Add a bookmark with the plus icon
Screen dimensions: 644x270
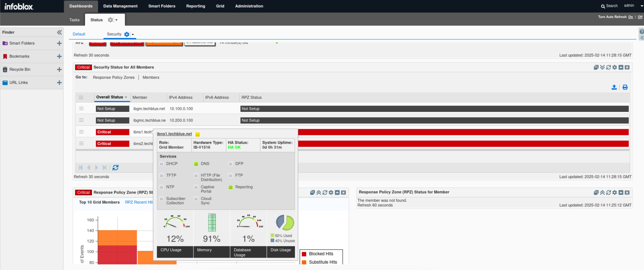point(59,56)
